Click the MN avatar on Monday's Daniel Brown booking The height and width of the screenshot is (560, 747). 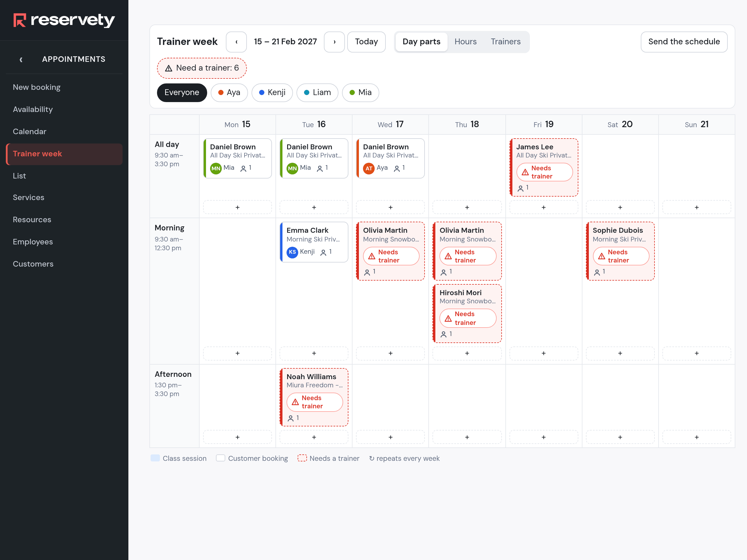[215, 168]
